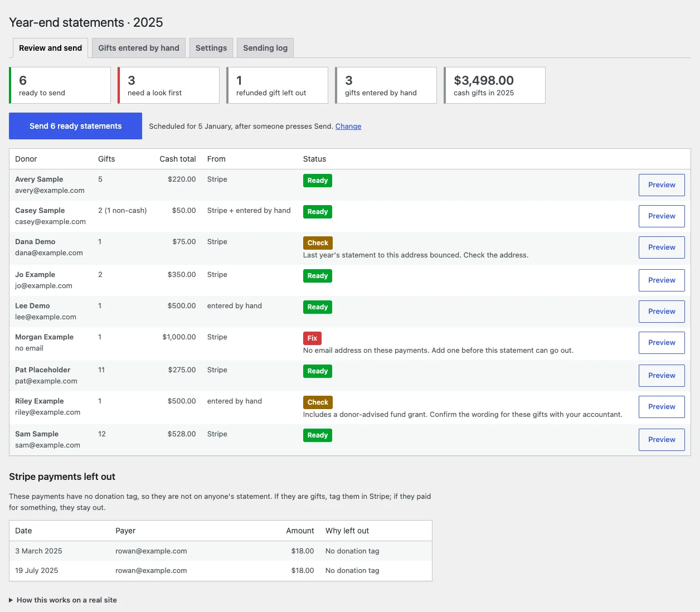The height and width of the screenshot is (612, 700).
Task: Preview Riley Example's statement
Action: click(662, 407)
